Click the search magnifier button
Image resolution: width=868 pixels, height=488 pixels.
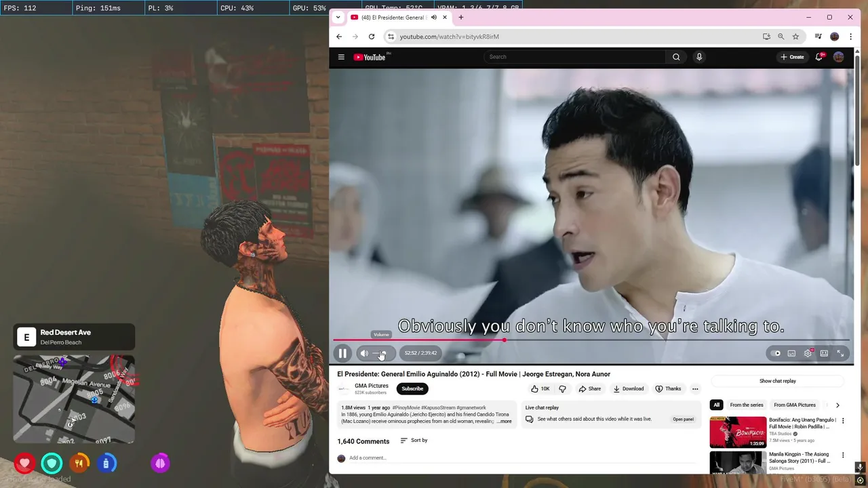tap(676, 57)
